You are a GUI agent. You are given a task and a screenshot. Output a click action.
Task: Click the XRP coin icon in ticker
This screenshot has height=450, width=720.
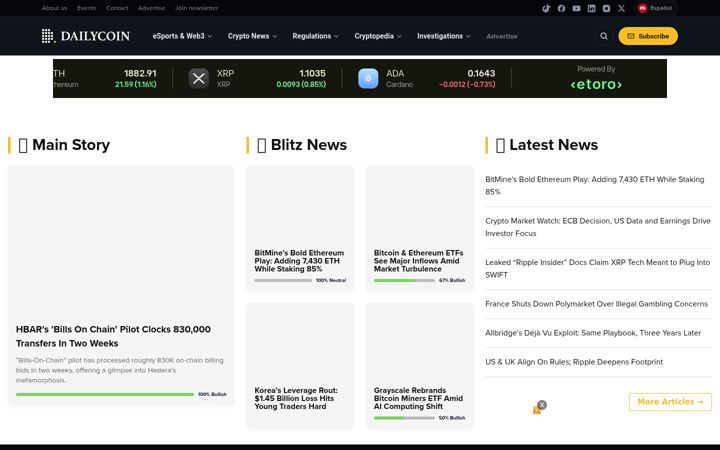[x=199, y=79]
